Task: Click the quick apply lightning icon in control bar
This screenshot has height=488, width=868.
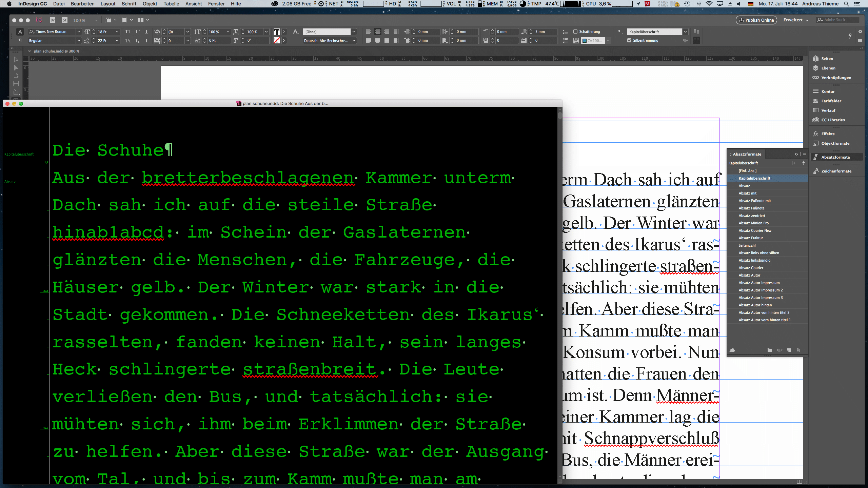Action: (x=850, y=35)
